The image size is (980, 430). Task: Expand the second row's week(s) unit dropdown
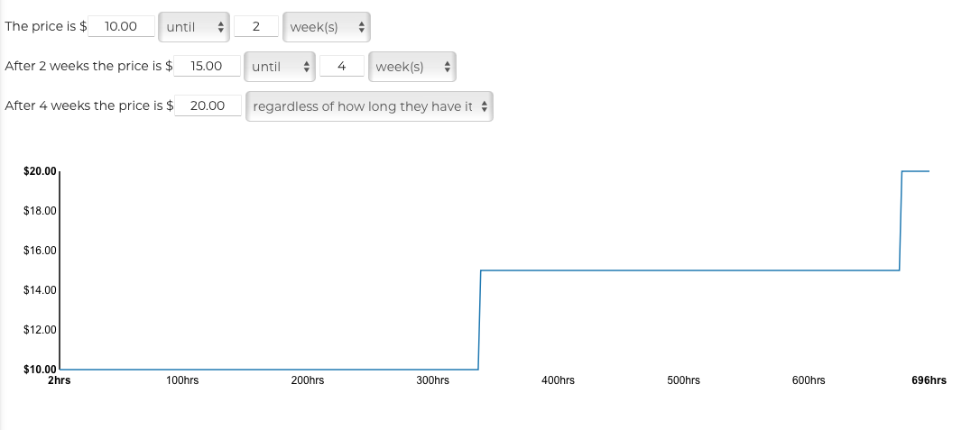[x=411, y=67]
